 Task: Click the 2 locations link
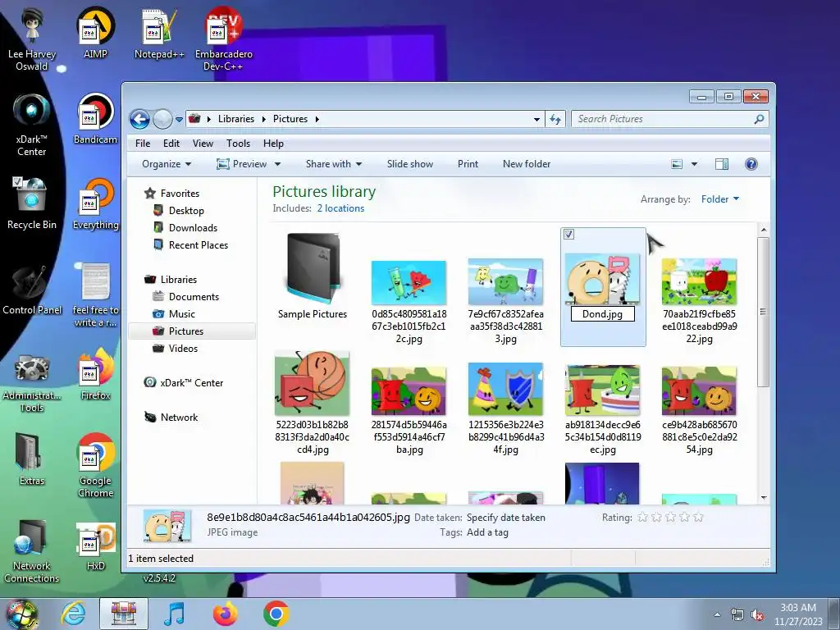click(340, 208)
